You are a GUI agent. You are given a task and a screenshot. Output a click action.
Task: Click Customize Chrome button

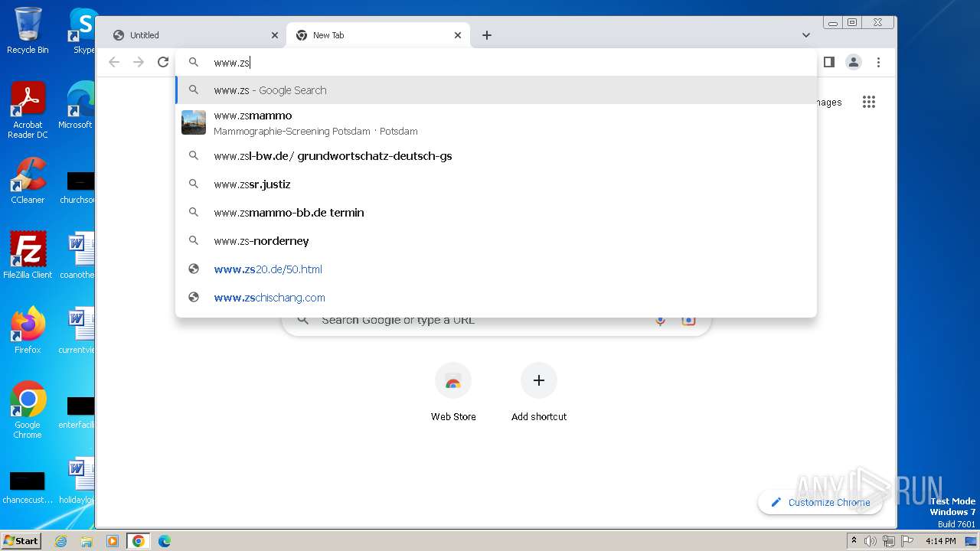820,502
